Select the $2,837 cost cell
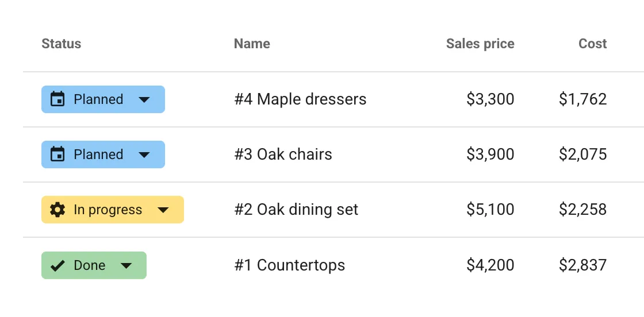Screen dimensions: 644x317 pos(582,265)
